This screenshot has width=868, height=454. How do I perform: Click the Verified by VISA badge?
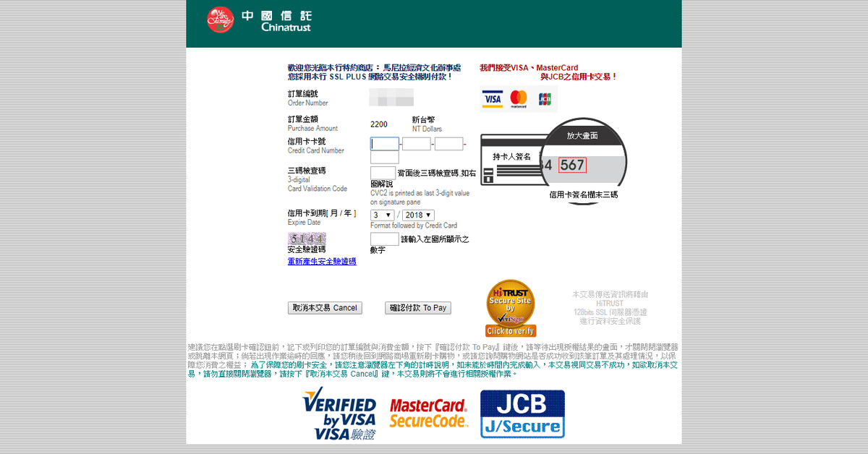340,414
